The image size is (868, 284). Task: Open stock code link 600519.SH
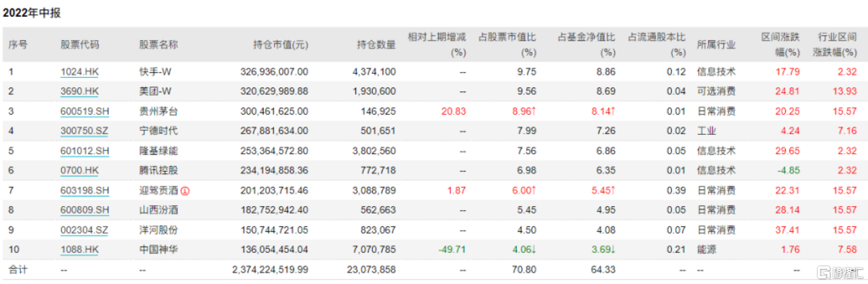[85, 111]
